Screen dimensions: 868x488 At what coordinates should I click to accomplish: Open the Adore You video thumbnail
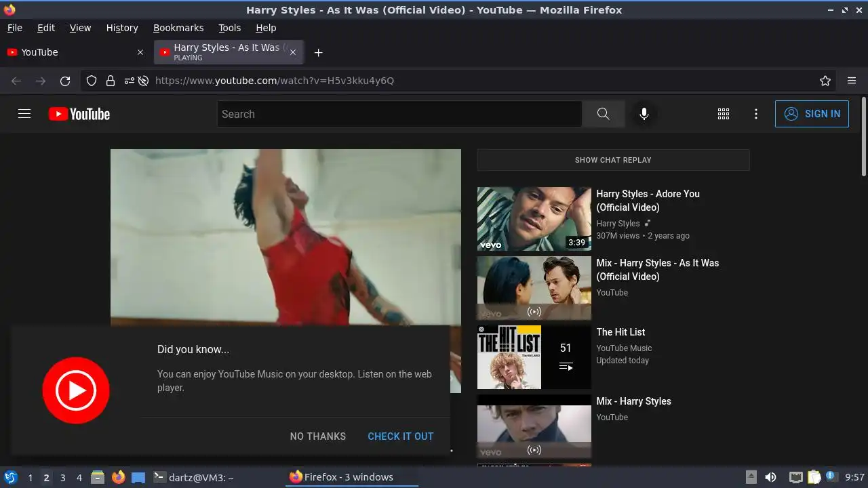tap(534, 219)
